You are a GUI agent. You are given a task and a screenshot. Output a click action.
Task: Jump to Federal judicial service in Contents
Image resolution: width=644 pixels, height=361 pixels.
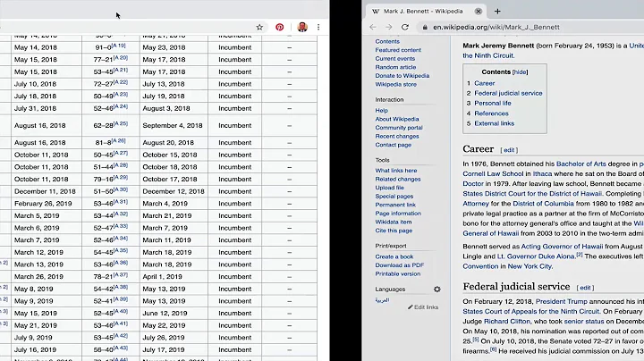[x=508, y=93]
